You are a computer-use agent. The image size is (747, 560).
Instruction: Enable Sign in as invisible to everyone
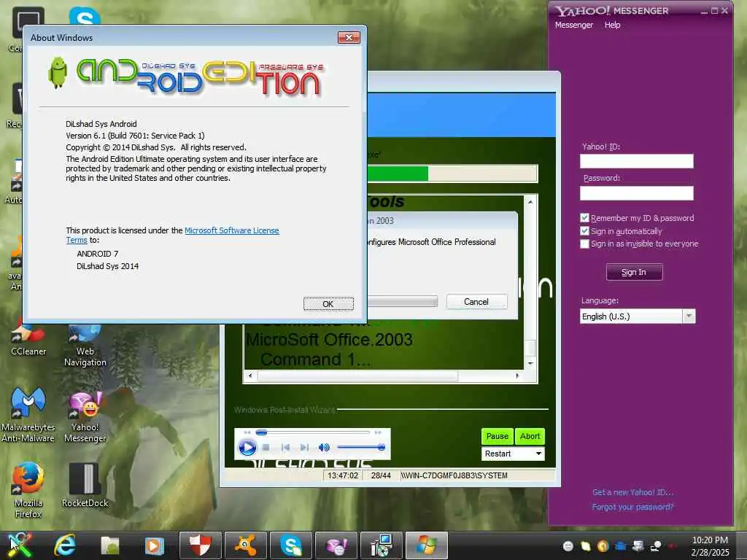(584, 244)
